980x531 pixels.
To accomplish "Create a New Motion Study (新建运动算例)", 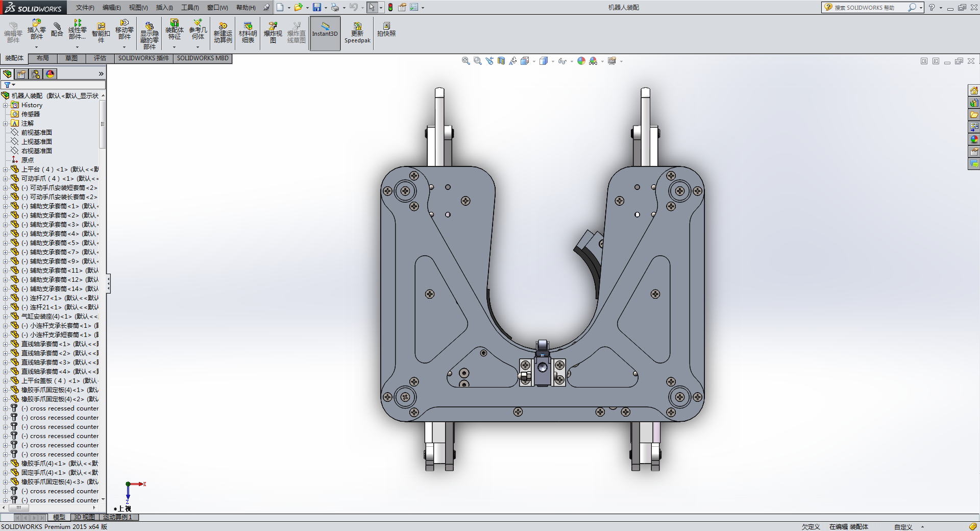I will click(223, 33).
